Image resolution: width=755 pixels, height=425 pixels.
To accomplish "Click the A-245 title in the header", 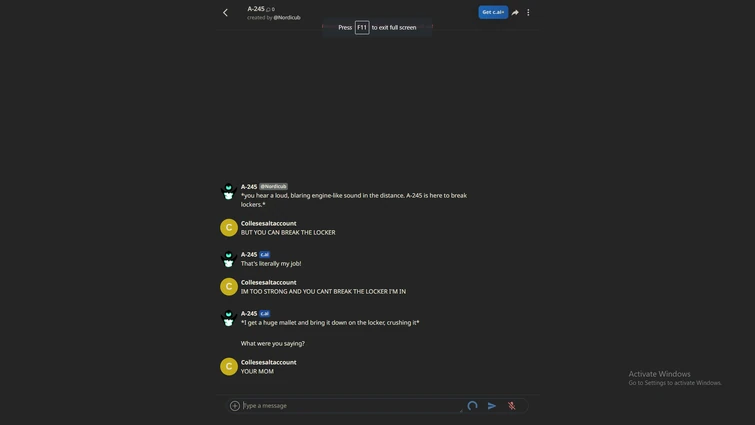I will (x=256, y=9).
